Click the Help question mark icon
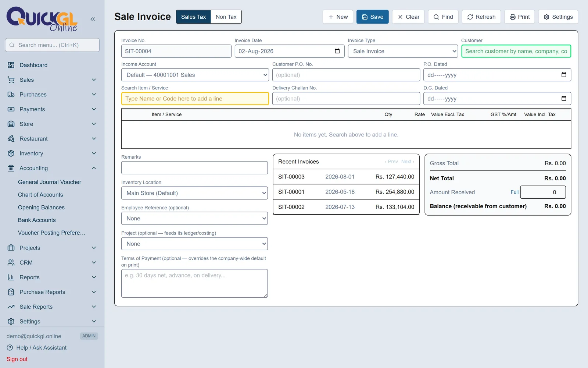Image resolution: width=588 pixels, height=368 pixels. 10,348
